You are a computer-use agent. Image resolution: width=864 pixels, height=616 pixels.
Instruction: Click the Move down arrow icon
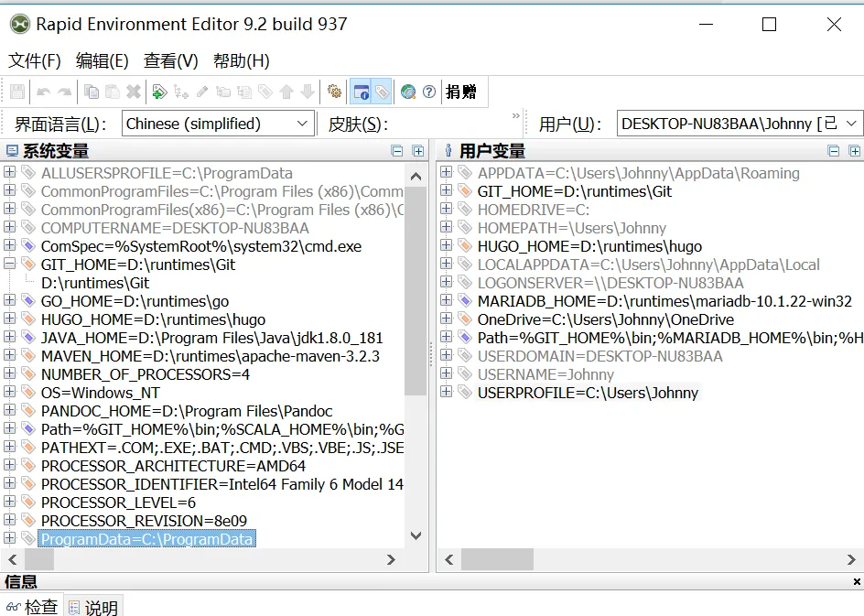[308, 92]
